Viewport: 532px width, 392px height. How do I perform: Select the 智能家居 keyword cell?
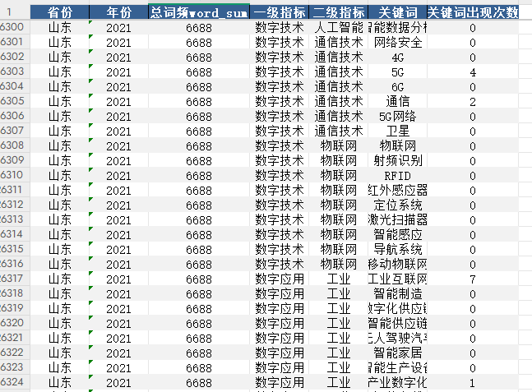pyautogui.click(x=397, y=353)
